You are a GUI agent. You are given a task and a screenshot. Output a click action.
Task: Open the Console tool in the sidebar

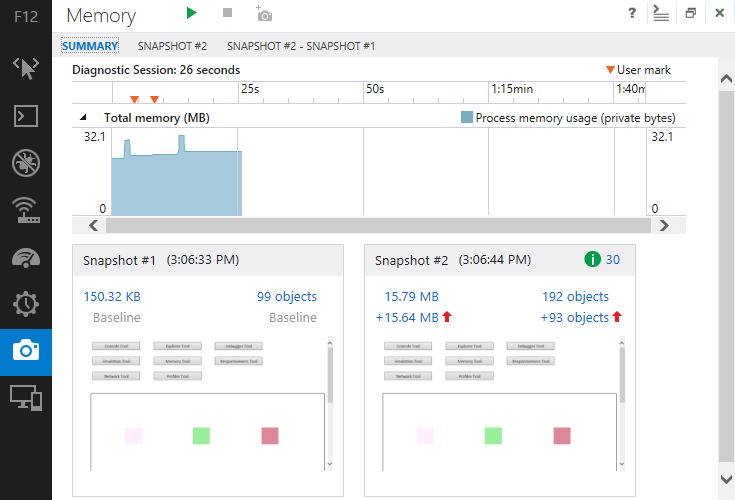(x=26, y=116)
